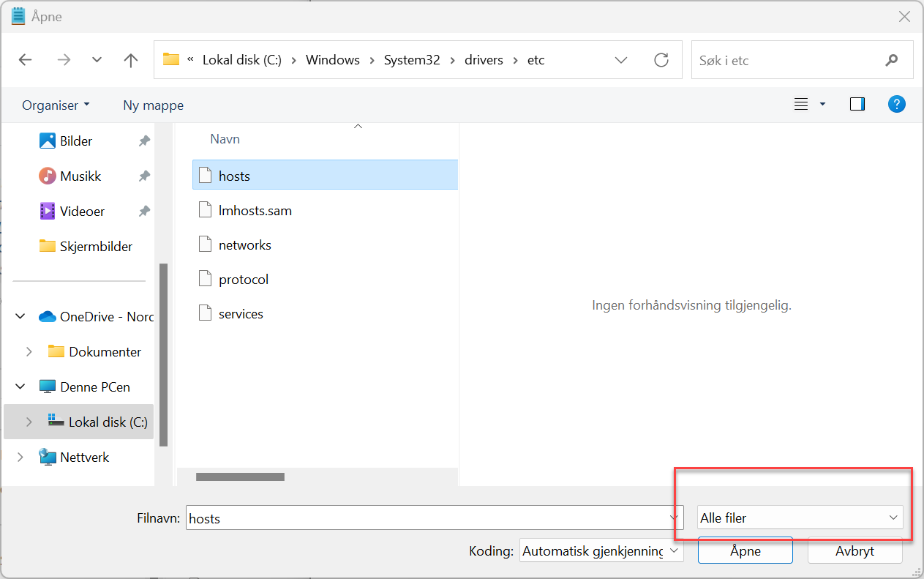
Task: Collapse the OneDrive tree node
Action: [x=20, y=317]
